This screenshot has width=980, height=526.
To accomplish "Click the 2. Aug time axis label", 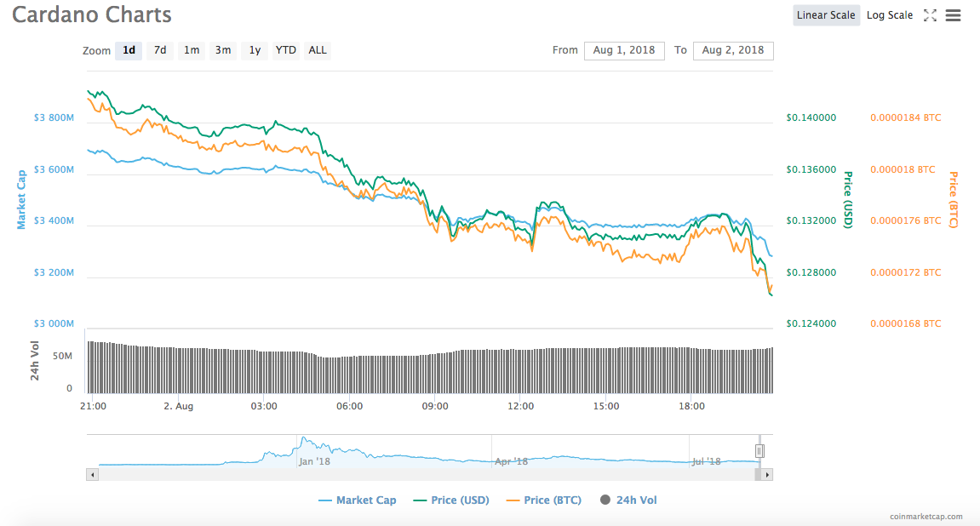I will (179, 406).
